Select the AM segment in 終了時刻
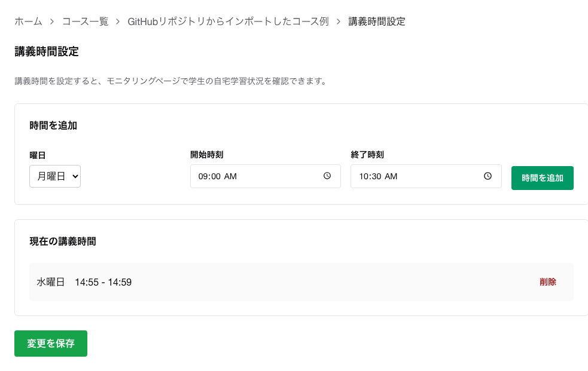This screenshot has height=371, width=588. [x=391, y=177]
